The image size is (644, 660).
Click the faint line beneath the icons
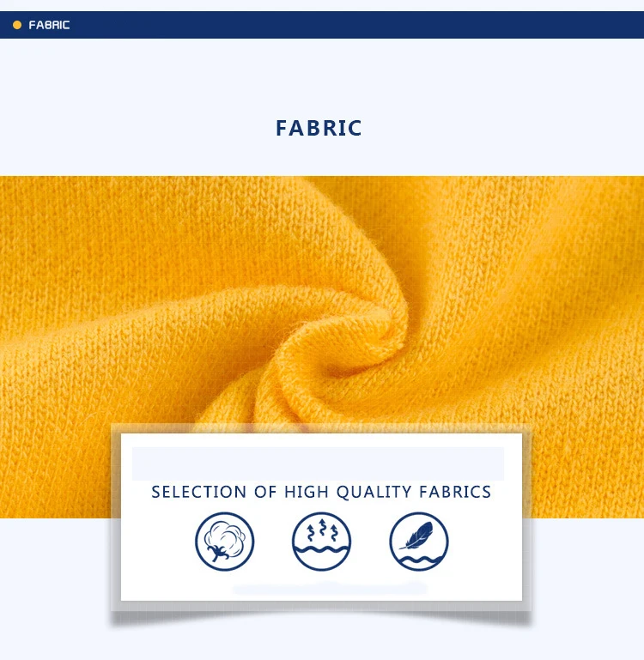pyautogui.click(x=330, y=588)
